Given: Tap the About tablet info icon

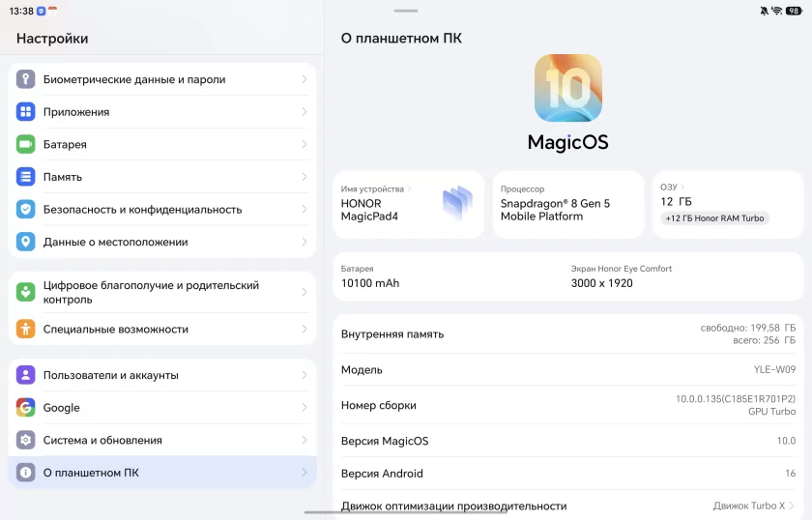Looking at the screenshot, I should click(25, 473).
